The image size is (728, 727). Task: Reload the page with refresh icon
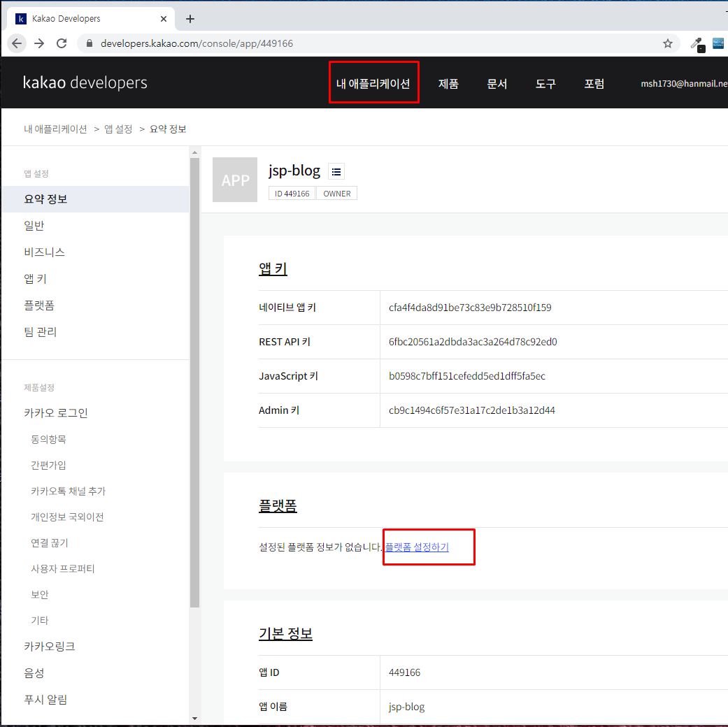[x=62, y=43]
